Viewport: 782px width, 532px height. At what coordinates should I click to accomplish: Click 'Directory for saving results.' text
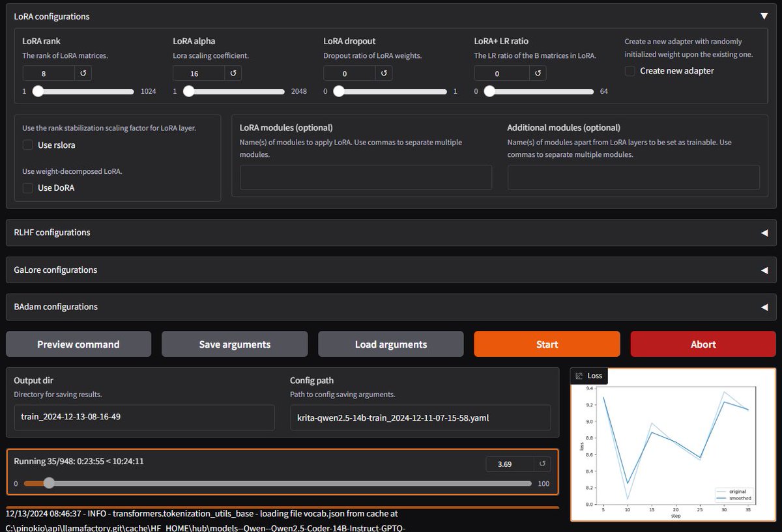pyautogui.click(x=57, y=394)
